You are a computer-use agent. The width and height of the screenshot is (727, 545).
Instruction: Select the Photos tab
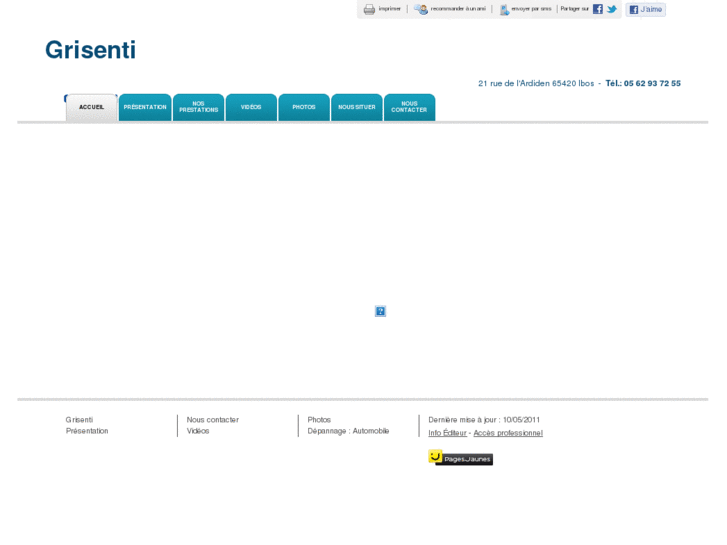[304, 108]
